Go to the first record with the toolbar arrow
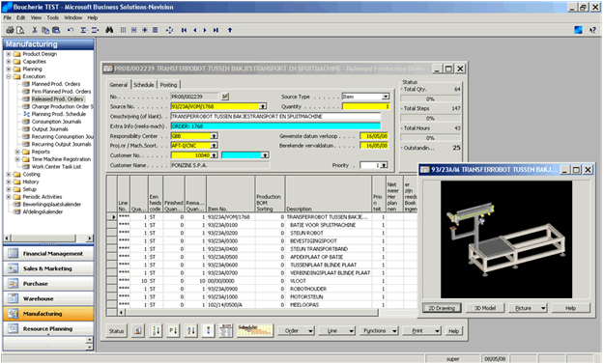Screen dimensions: 604x364 (185, 30)
